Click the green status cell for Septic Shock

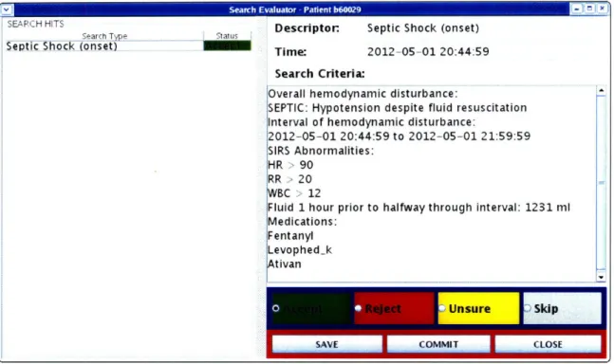point(227,46)
